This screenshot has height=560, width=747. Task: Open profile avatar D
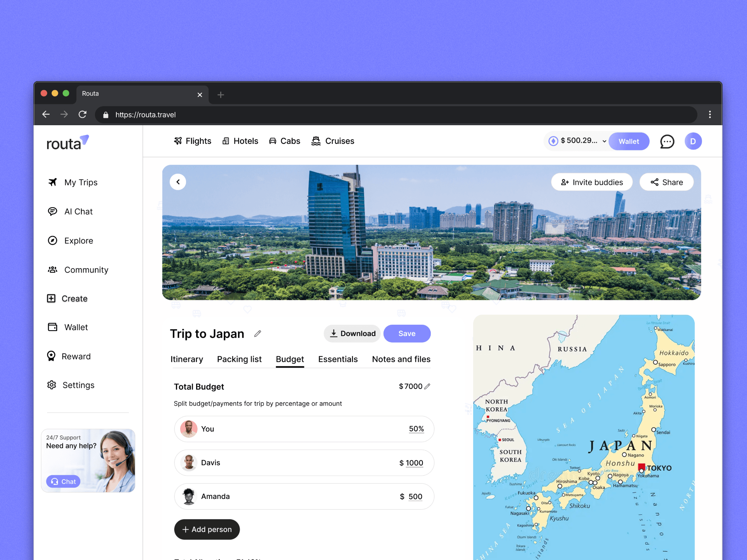(x=693, y=141)
